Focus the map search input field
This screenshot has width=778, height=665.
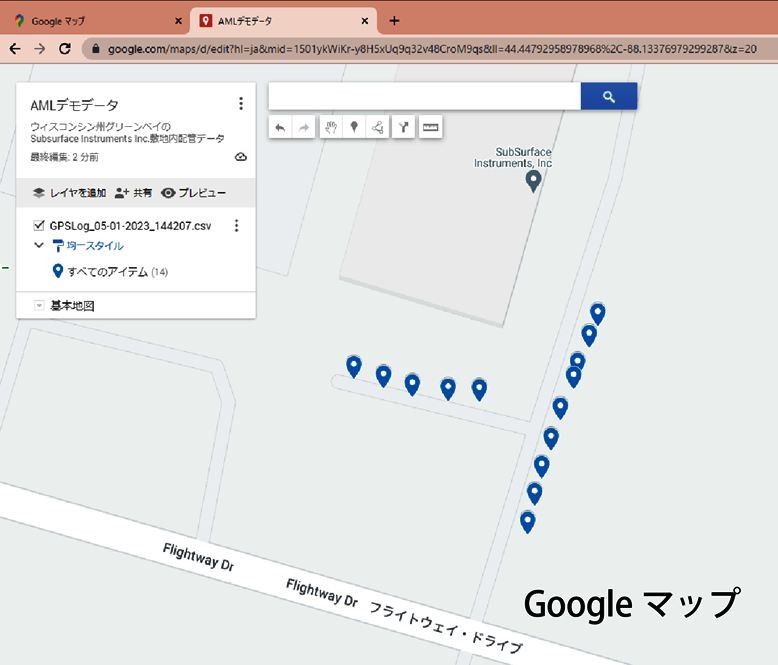[x=425, y=96]
